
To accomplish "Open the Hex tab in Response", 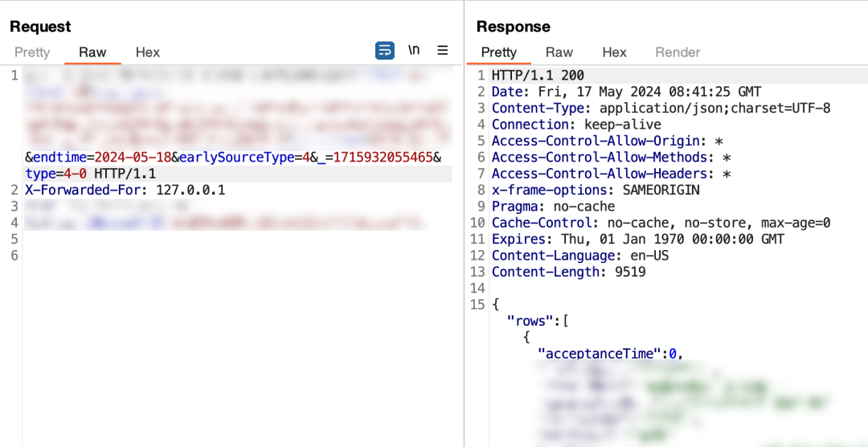I will [614, 52].
